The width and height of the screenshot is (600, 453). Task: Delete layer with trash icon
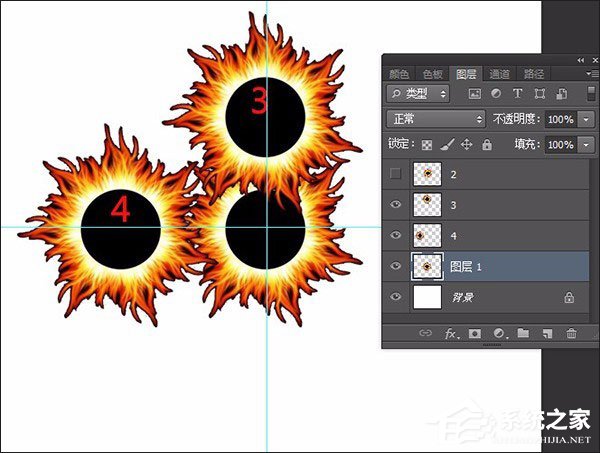571,333
